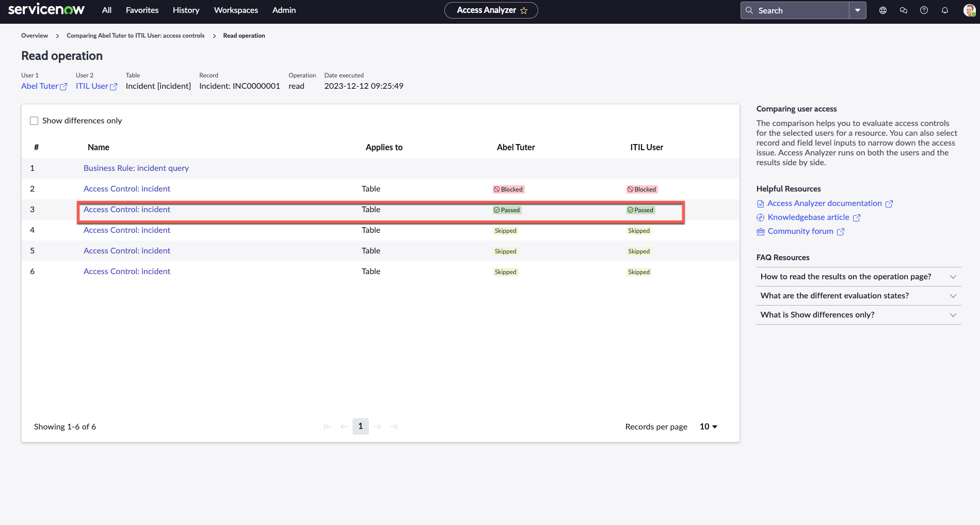Open the Favorites menu
The height and width of the screenshot is (525, 980).
pyautogui.click(x=142, y=10)
